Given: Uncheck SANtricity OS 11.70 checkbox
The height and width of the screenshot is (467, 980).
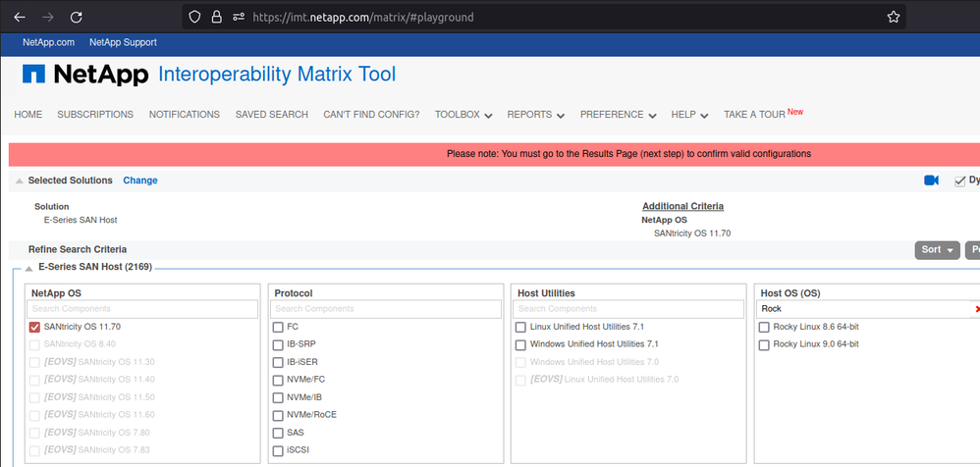Looking at the screenshot, I should pos(35,327).
